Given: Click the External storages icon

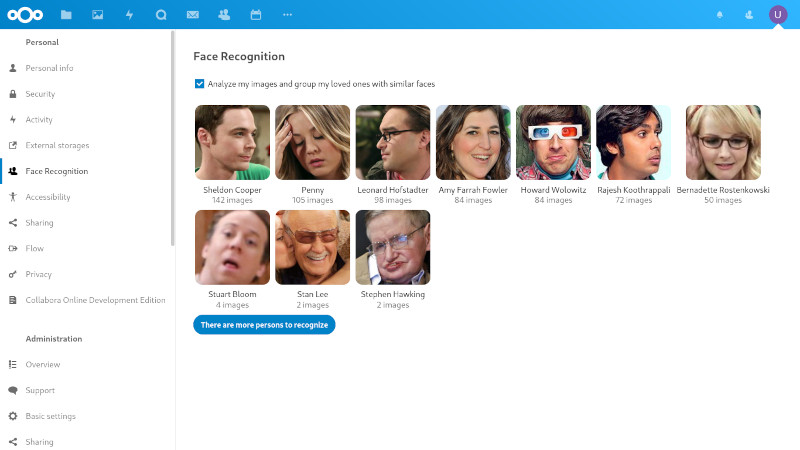Looking at the screenshot, I should [13, 145].
